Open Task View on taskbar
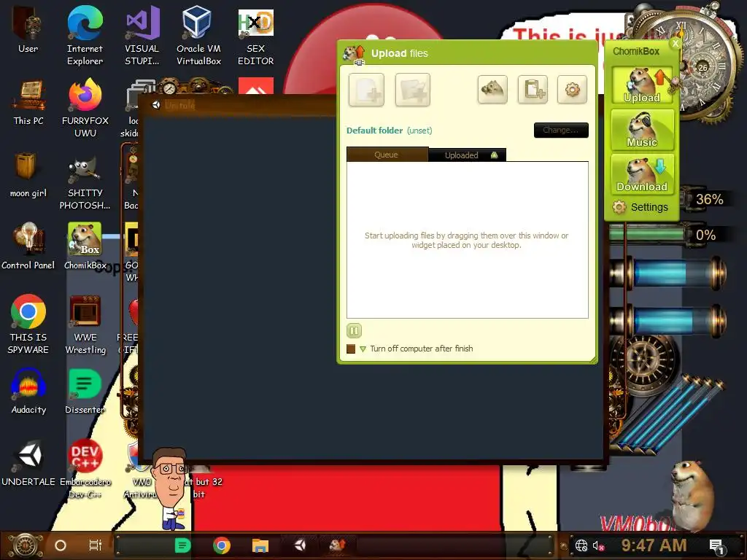 coord(96,545)
